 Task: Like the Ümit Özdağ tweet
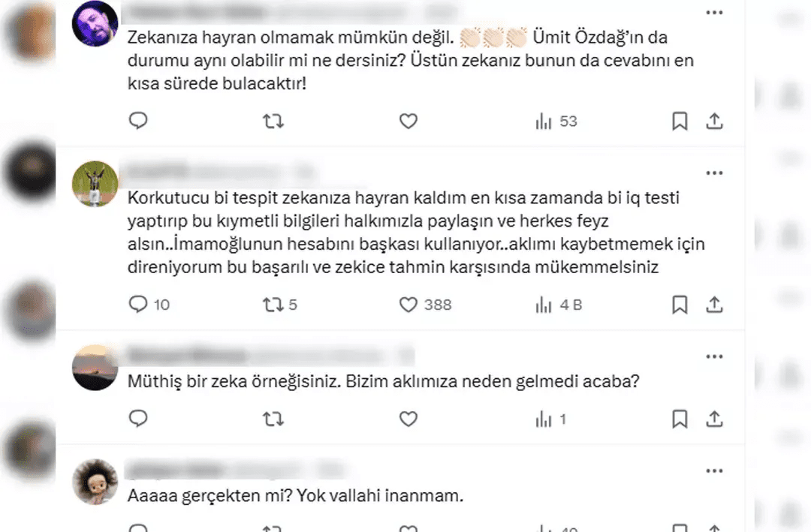[408, 121]
